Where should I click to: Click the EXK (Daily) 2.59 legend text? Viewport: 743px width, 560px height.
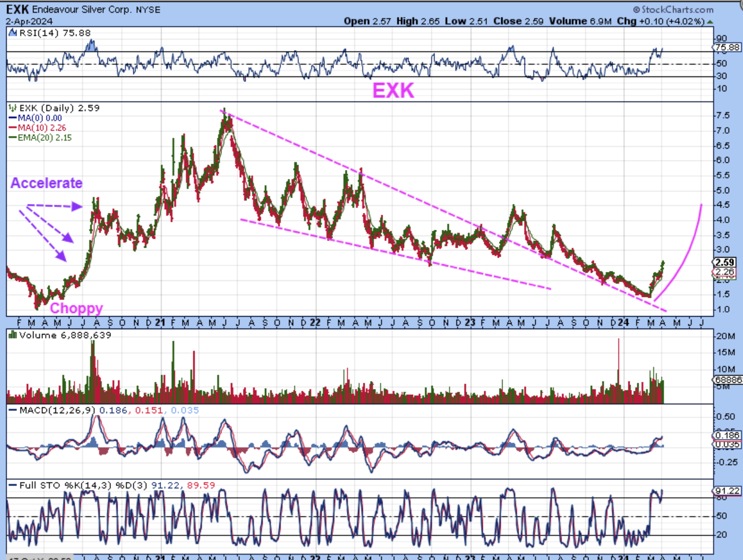58,109
